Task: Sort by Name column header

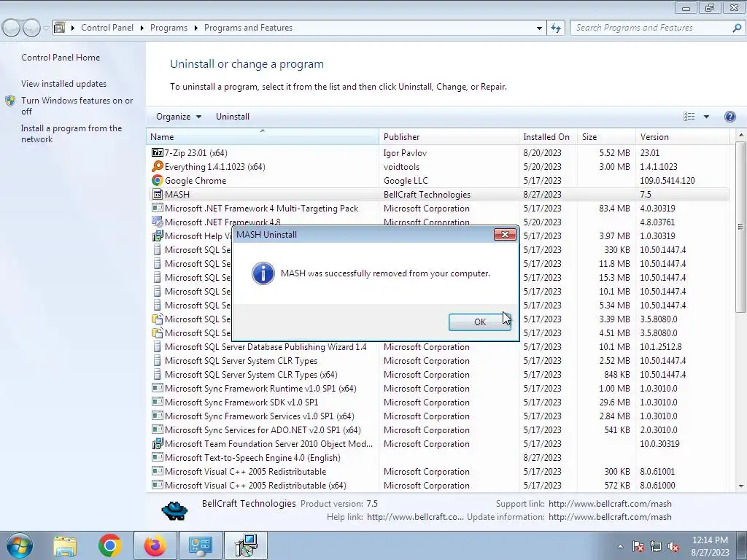Action: [263, 136]
